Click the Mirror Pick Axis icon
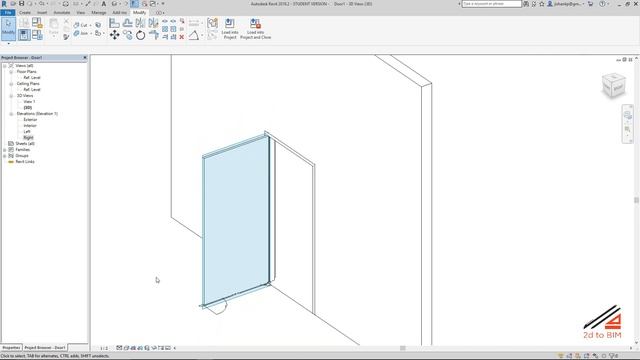The width and height of the screenshot is (640, 360). point(140,23)
